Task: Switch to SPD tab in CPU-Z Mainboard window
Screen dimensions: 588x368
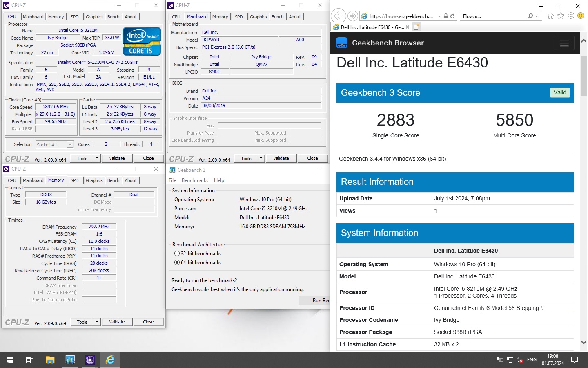Action: pos(239,17)
